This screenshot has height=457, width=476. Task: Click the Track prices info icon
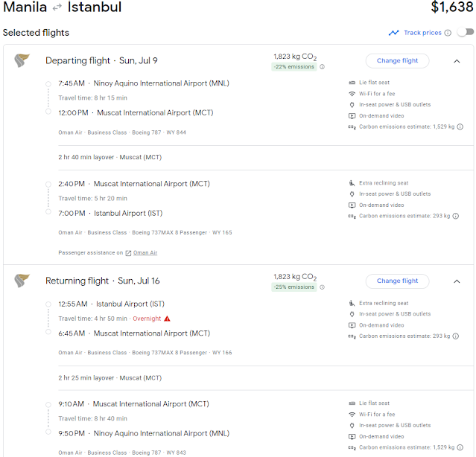[x=448, y=33]
